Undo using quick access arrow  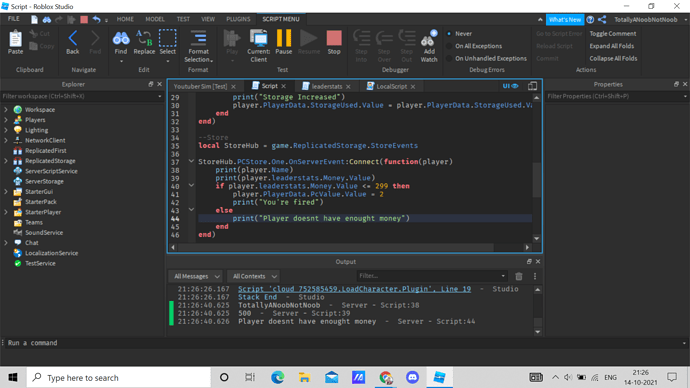click(96, 19)
